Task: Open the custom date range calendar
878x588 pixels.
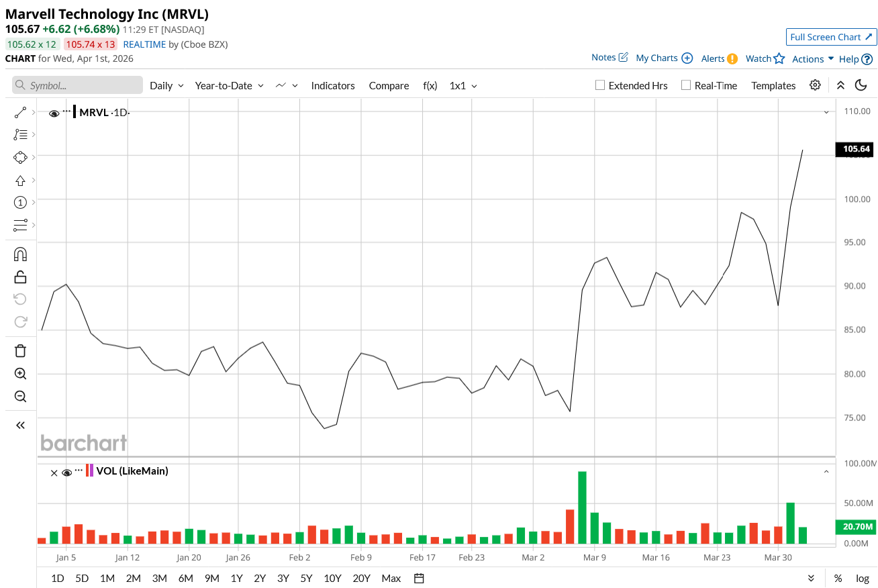Action: 419,578
